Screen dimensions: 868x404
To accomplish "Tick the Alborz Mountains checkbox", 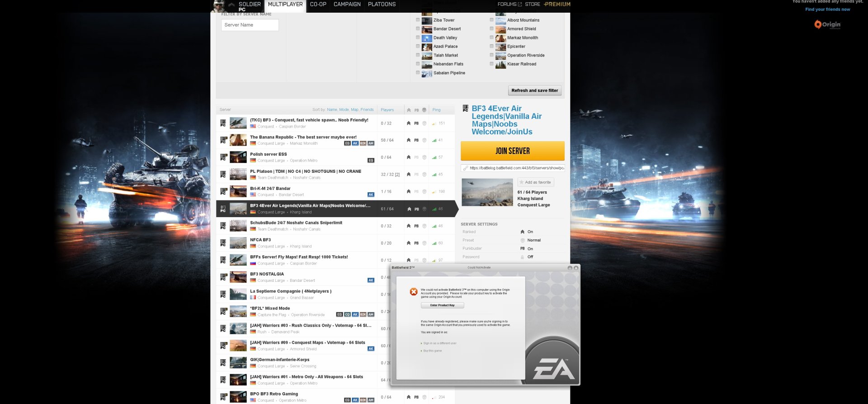I will click(491, 20).
